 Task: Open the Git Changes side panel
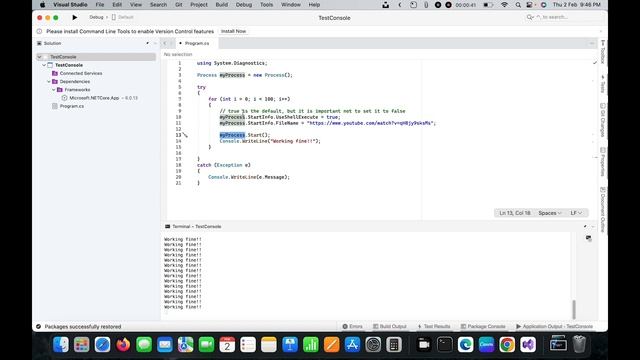pos(603,120)
